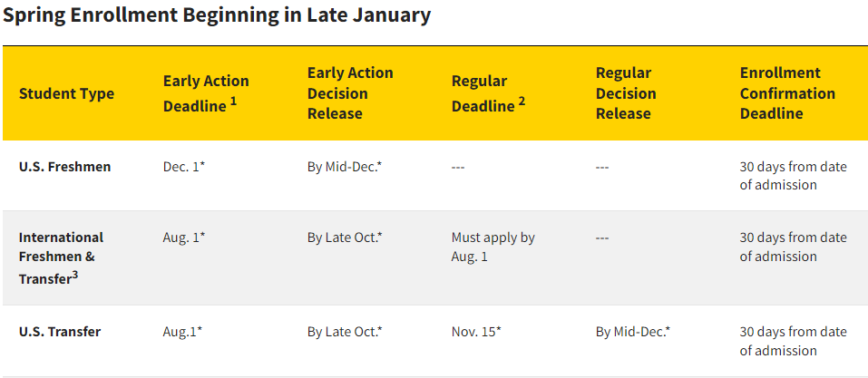Click the Early Action Deadline column header
Screen dimensions: 868x378
pos(206,93)
